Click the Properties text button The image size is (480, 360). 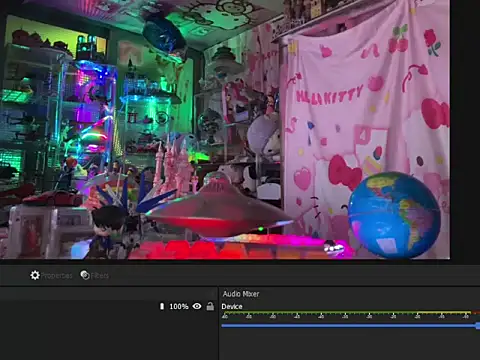point(56,276)
